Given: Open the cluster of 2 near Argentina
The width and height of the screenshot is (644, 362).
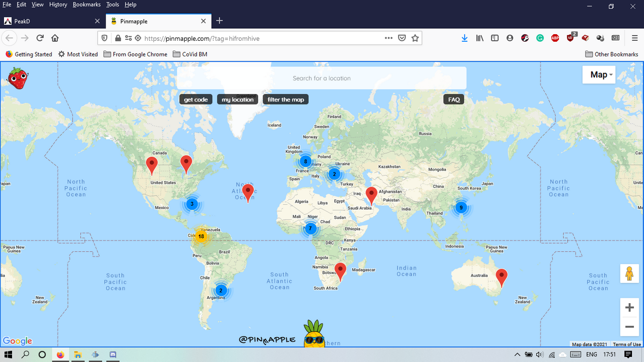Looking at the screenshot, I should point(221,290).
